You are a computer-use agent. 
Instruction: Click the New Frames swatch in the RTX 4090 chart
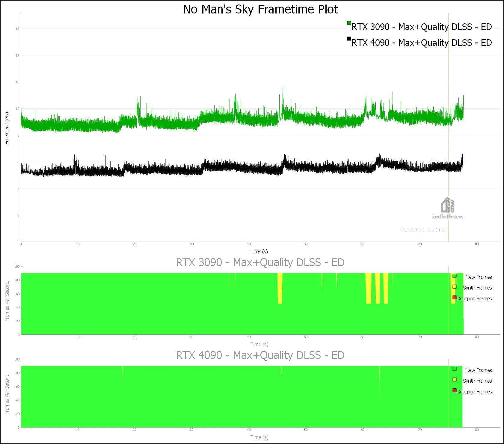[x=455, y=369]
